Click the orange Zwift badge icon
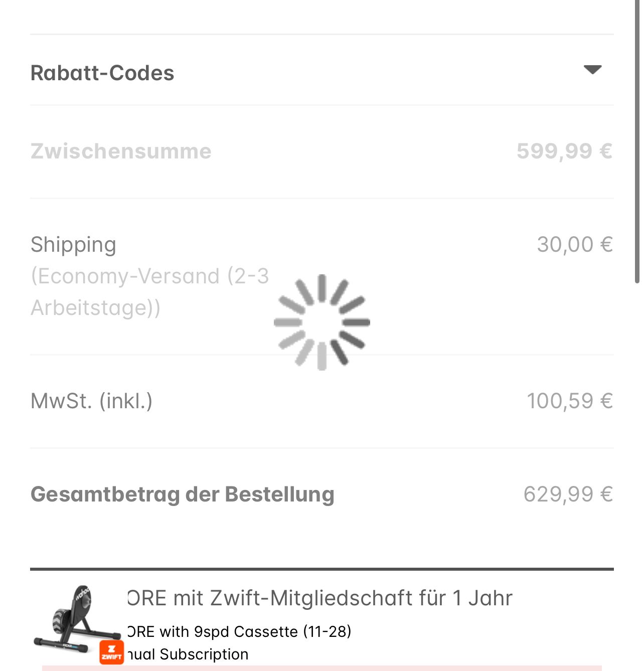This screenshot has width=644, height=671. click(111, 652)
